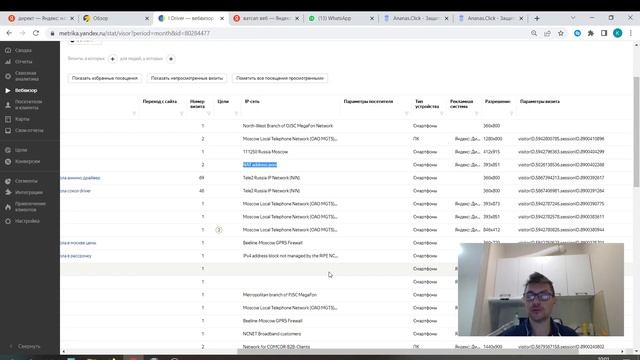640x360 pixels.
Task: Click the site lock icon in address bar
Action: [52, 33]
